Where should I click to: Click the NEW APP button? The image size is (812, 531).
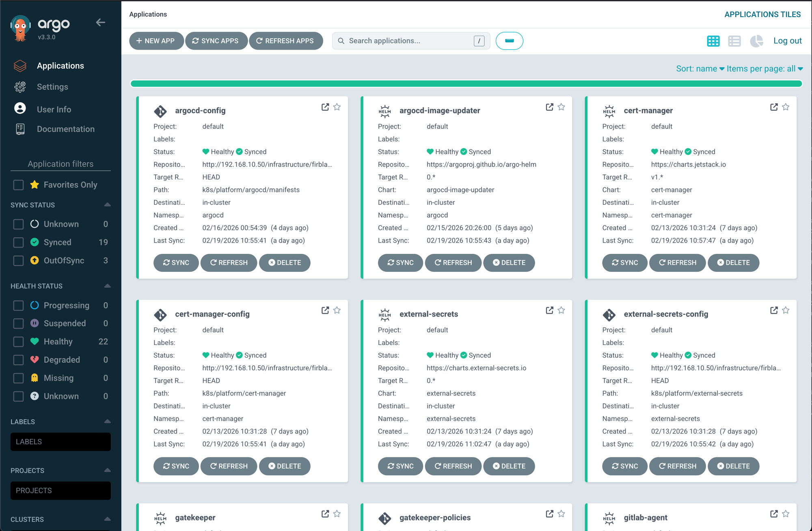point(156,41)
